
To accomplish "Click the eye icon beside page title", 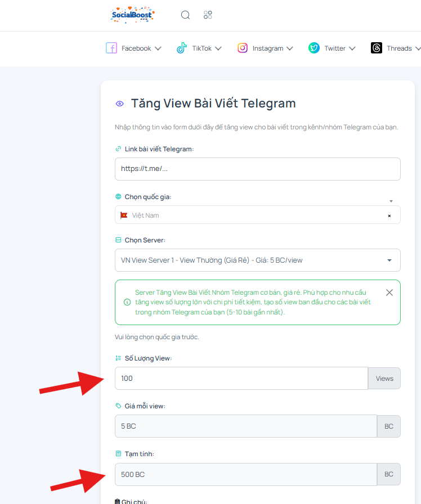I will [x=120, y=103].
